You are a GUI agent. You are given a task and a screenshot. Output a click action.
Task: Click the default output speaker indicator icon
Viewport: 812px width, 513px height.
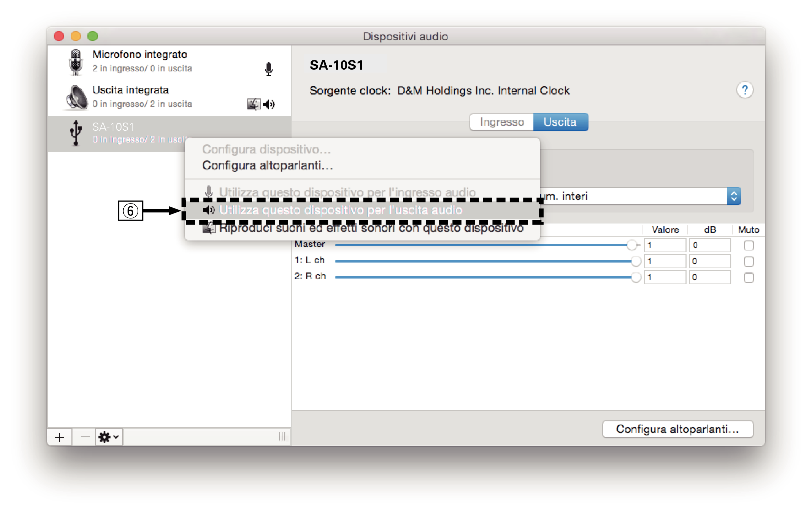click(x=269, y=104)
